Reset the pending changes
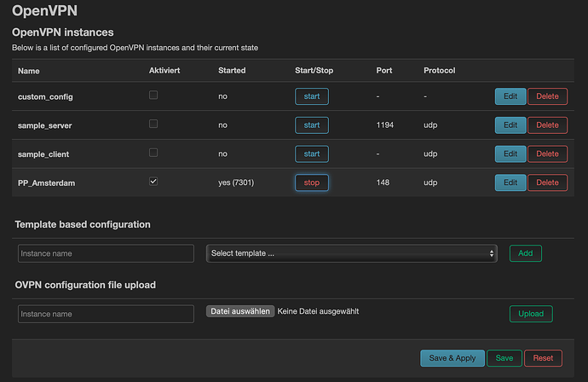 [543, 358]
